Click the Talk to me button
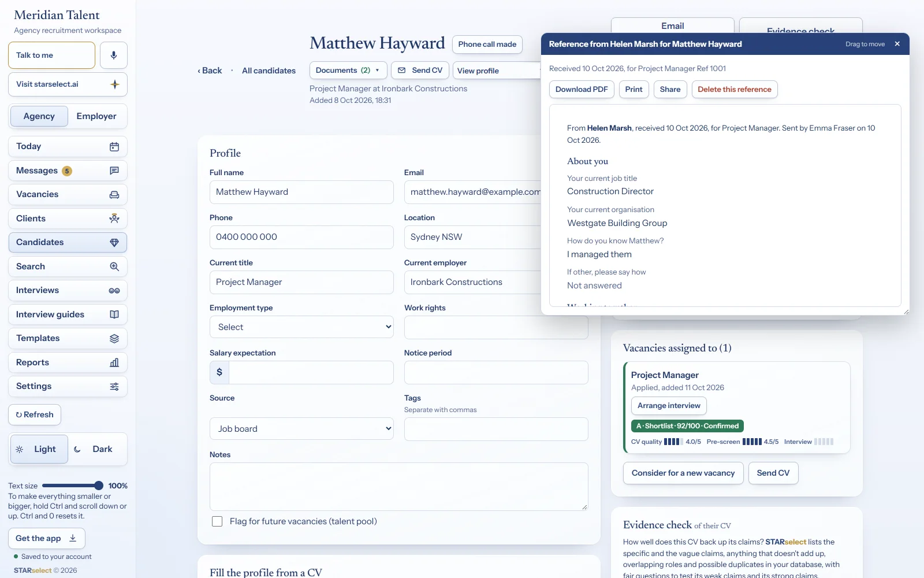This screenshot has height=578, width=924. click(51, 55)
